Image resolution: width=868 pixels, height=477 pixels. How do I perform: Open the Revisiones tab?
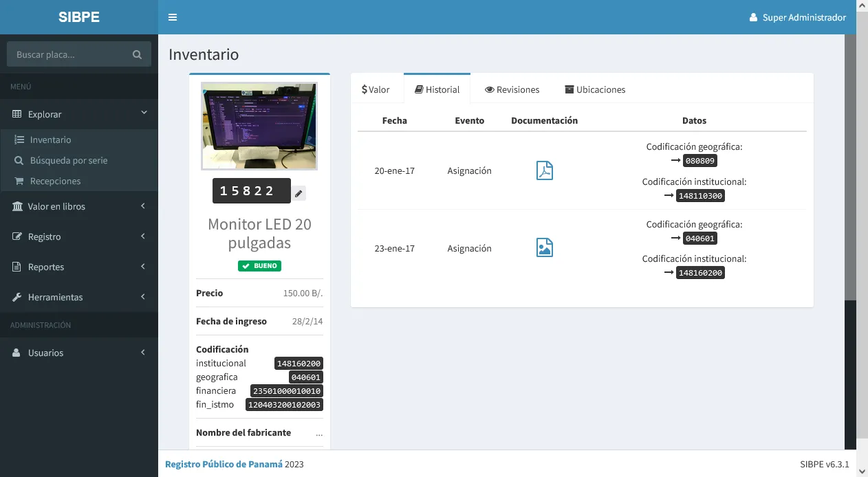click(512, 89)
